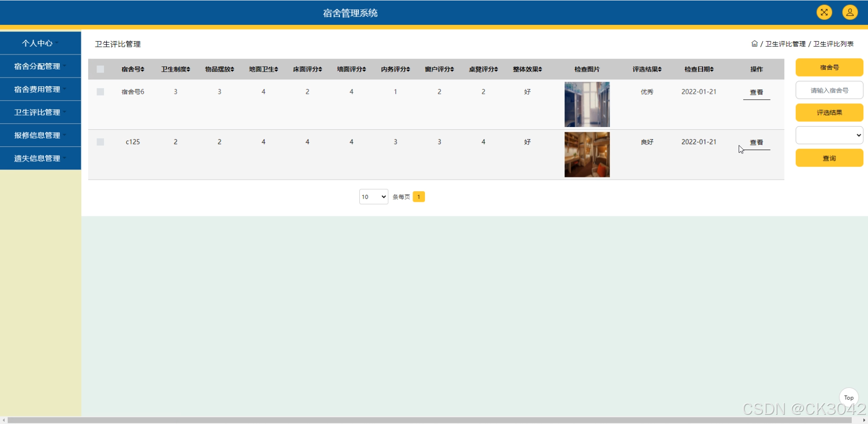868x424 pixels.
Task: Sort the table by 检查日期 column
Action: point(699,69)
